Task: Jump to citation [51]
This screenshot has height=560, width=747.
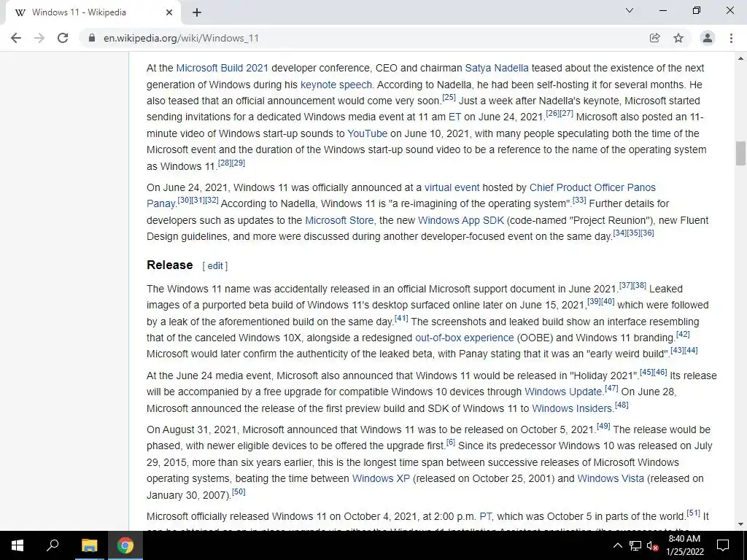Action: click(x=693, y=513)
